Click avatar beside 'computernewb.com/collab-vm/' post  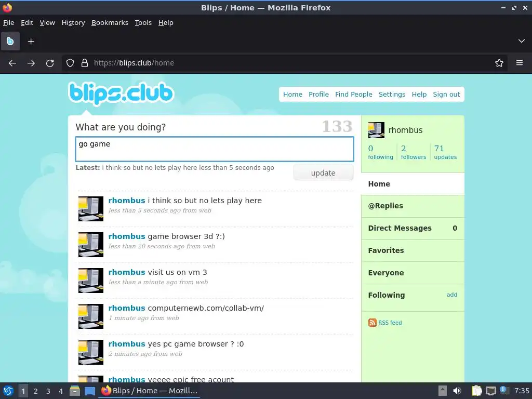[91, 316]
